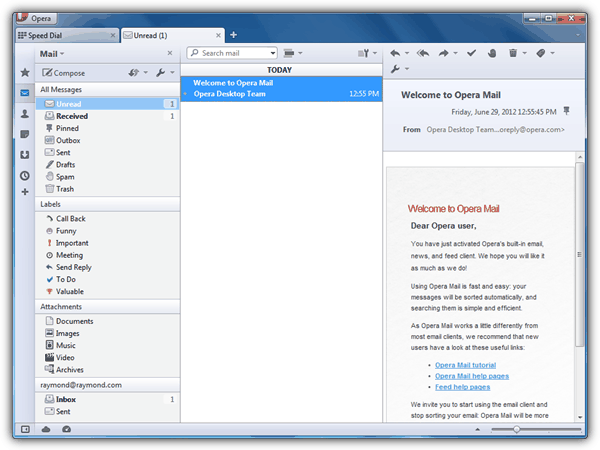600x450 pixels.
Task: Open the Bookmarks star panel icon
Action: point(25,72)
